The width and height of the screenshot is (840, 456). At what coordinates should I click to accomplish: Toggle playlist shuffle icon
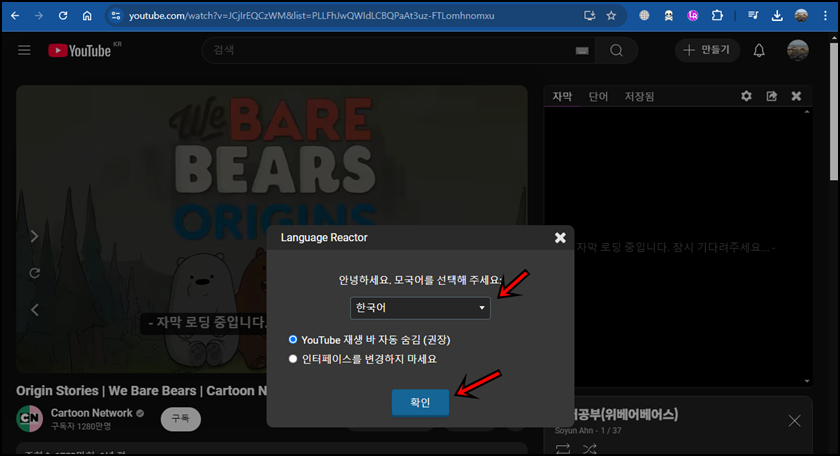[x=589, y=448]
